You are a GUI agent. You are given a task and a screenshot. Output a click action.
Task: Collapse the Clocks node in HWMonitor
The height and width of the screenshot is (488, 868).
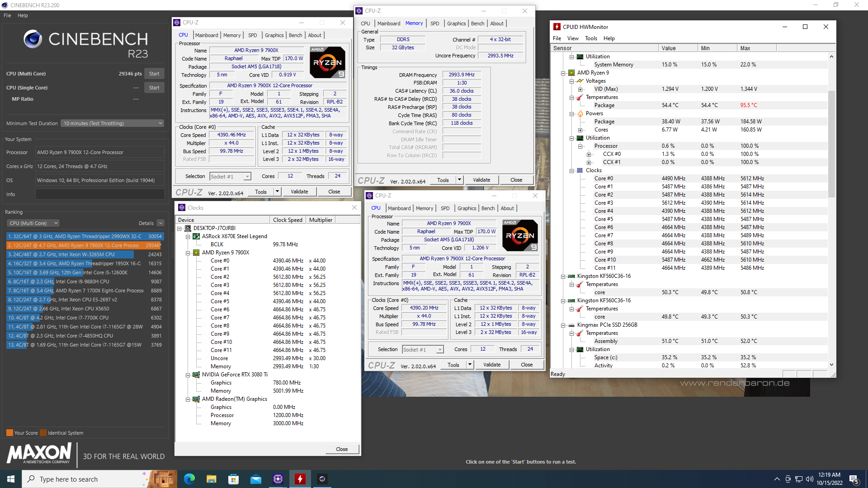572,170
